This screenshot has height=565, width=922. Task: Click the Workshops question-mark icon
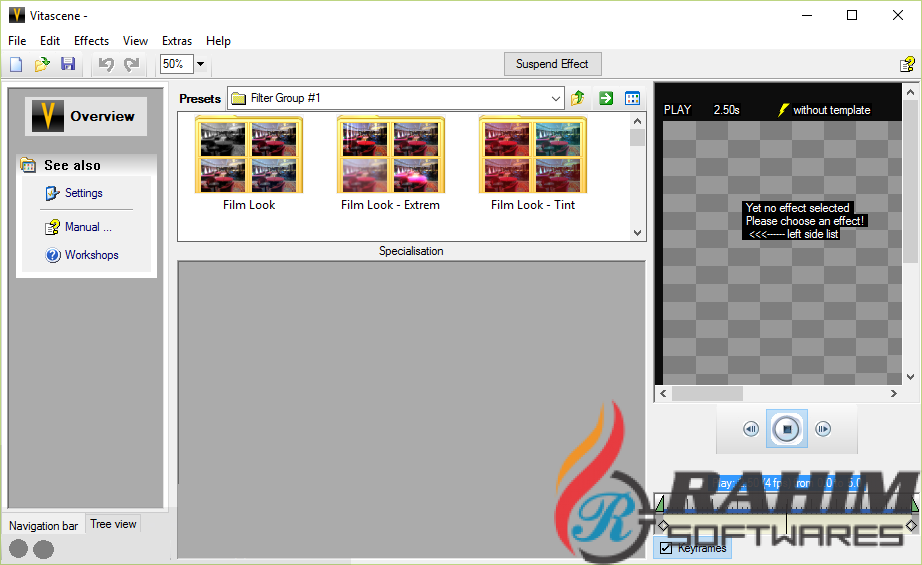pos(53,255)
